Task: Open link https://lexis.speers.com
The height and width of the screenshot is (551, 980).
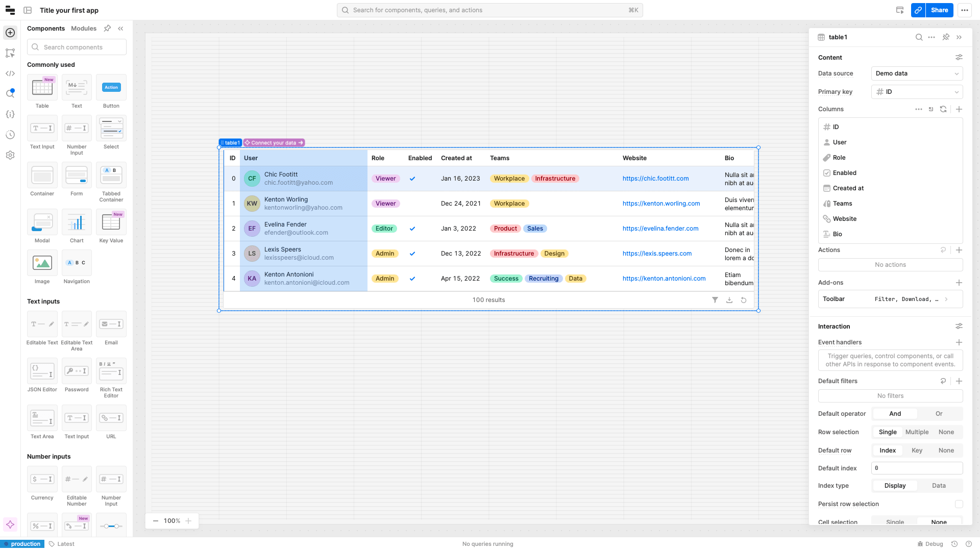Action: coord(657,254)
